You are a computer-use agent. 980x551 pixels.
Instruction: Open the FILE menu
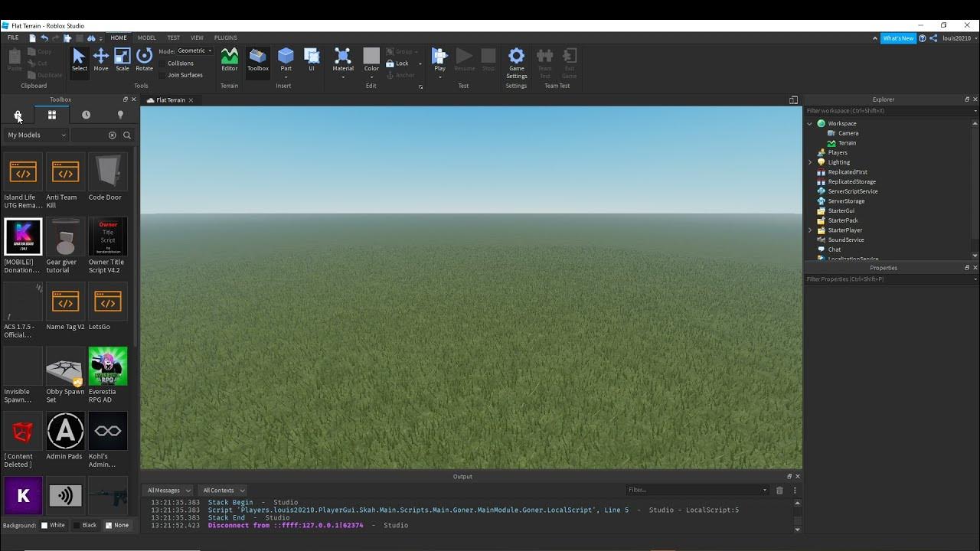13,37
